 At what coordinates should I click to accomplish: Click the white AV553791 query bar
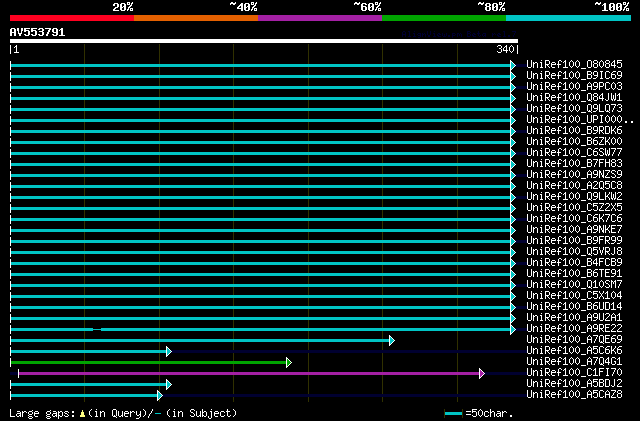pos(263,41)
